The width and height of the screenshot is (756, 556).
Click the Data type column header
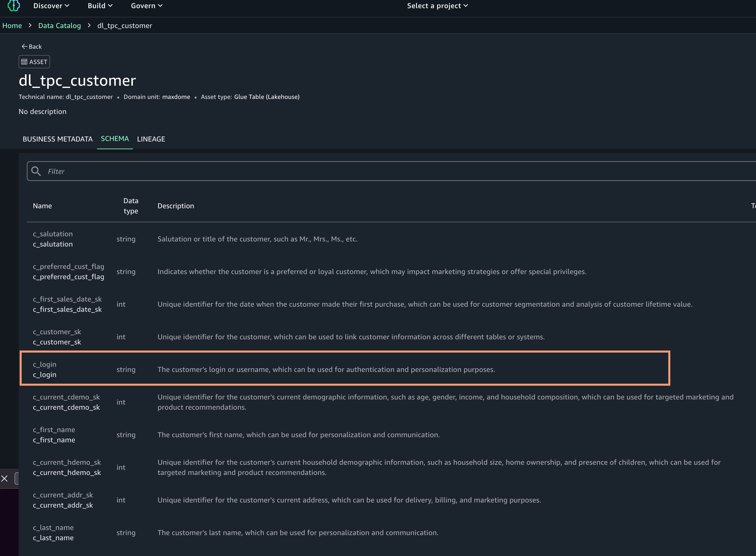(131, 206)
